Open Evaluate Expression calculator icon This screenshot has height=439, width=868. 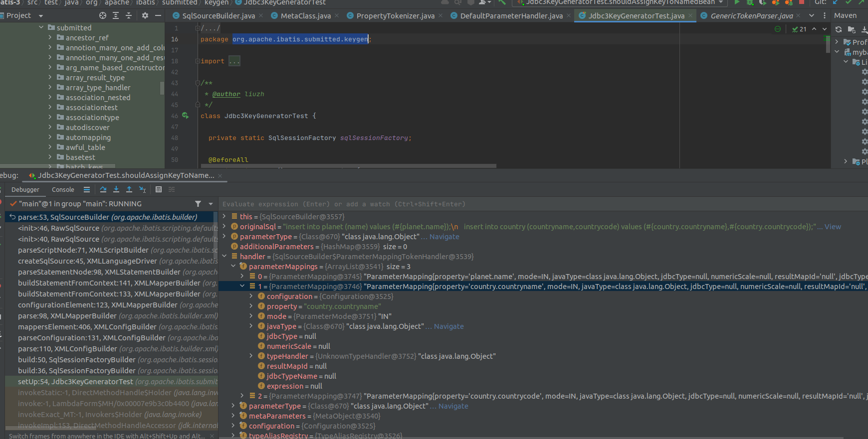(159, 189)
